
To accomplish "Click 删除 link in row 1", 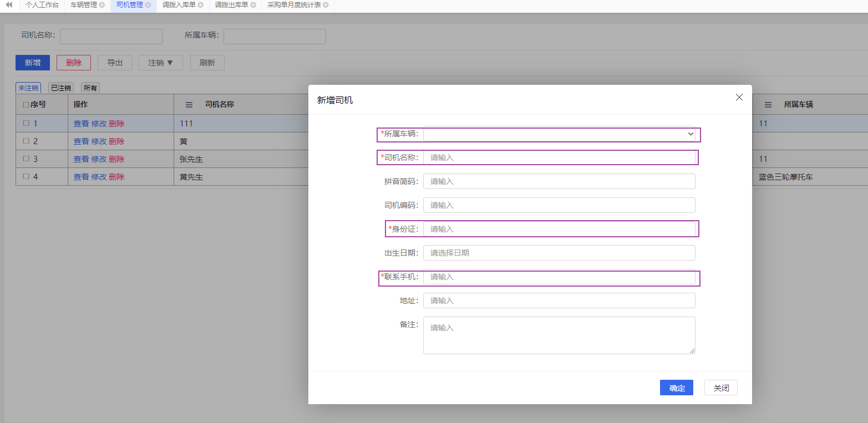I will (x=116, y=124).
